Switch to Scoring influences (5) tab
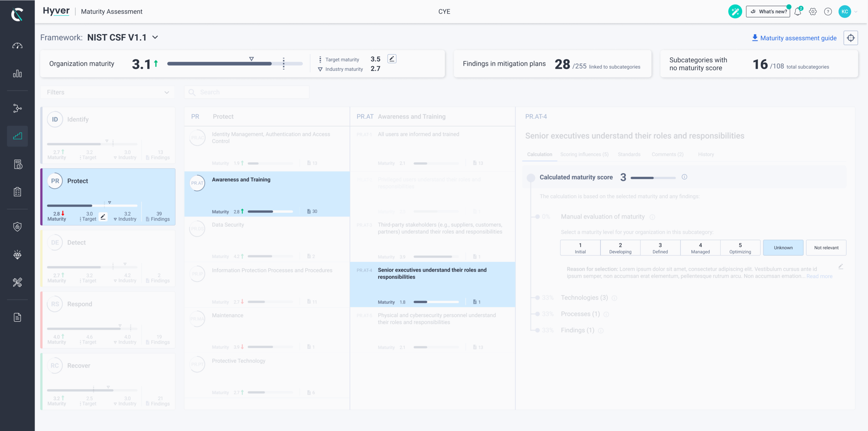Viewport: 868px width, 431px height. (584, 154)
